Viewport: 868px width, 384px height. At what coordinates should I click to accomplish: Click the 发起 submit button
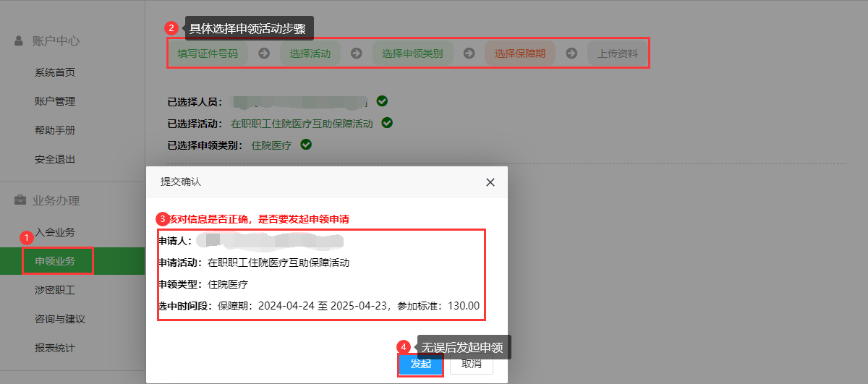click(420, 364)
